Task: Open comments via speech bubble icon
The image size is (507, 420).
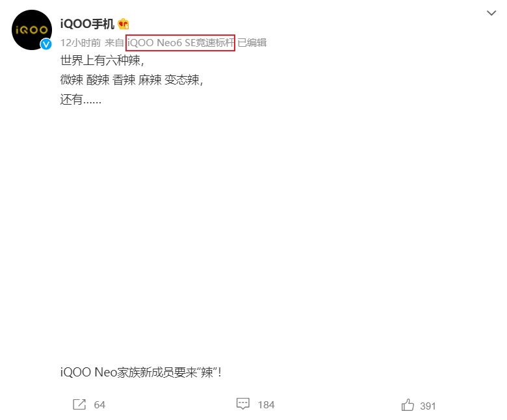Action: pyautogui.click(x=243, y=404)
